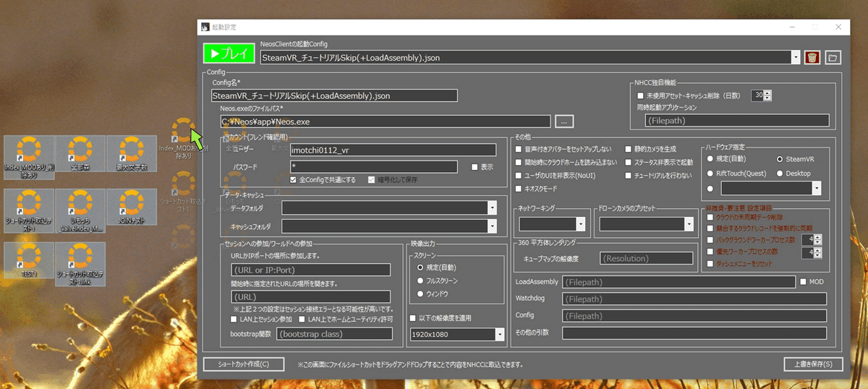868x389 pixels.
Task: Check クラウドの未同期データ削除 option
Action: 710,217
